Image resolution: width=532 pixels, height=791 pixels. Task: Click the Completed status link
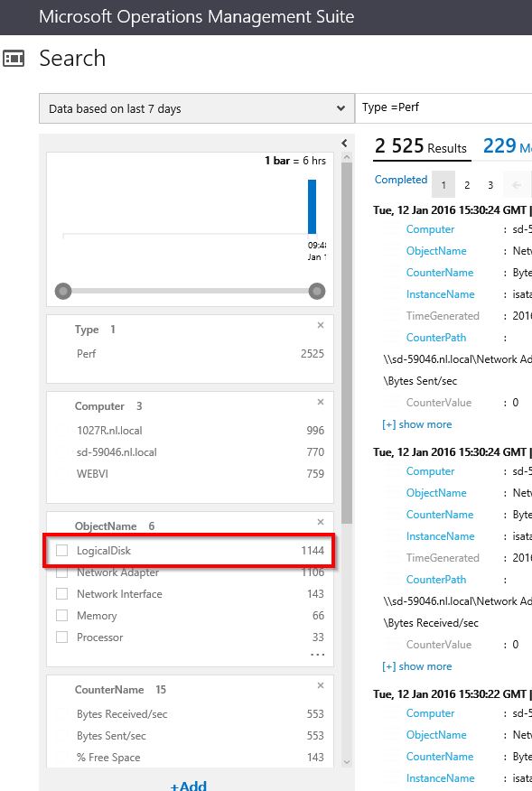pyautogui.click(x=400, y=180)
